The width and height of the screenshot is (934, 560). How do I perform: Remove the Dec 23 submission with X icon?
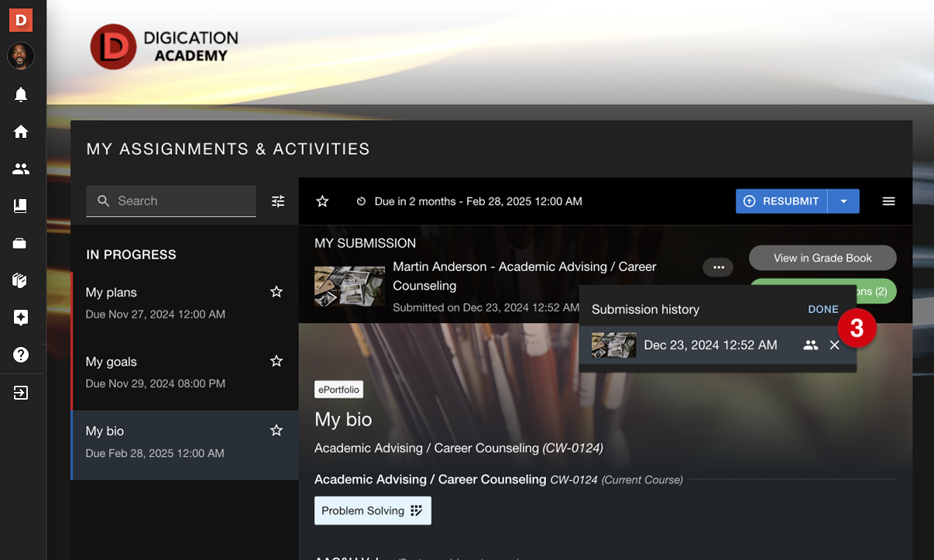[834, 345]
